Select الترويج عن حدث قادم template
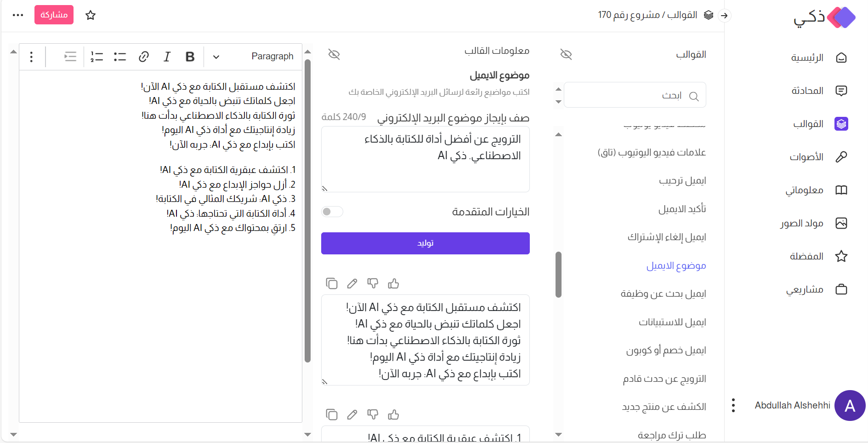The width and height of the screenshot is (868, 443). [x=664, y=379]
